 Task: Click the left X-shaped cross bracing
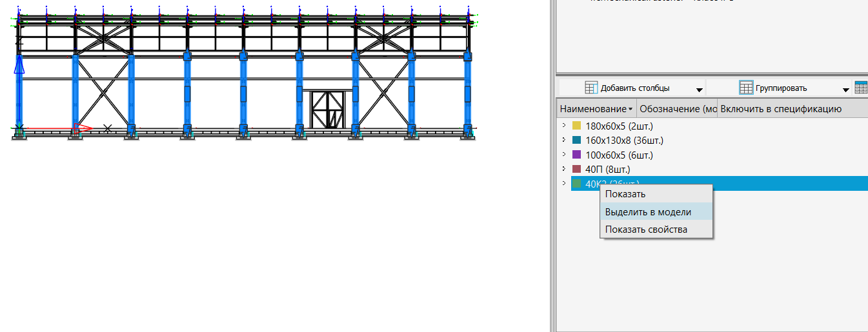tap(103, 93)
